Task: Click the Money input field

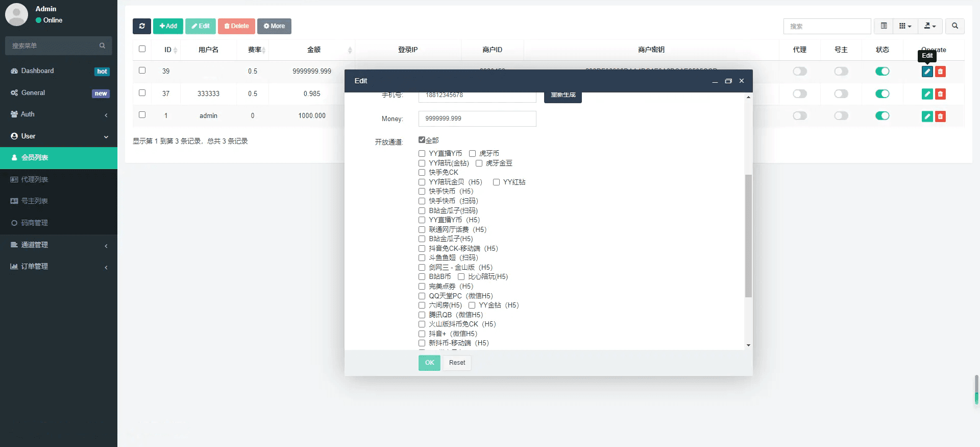Action: tap(477, 119)
